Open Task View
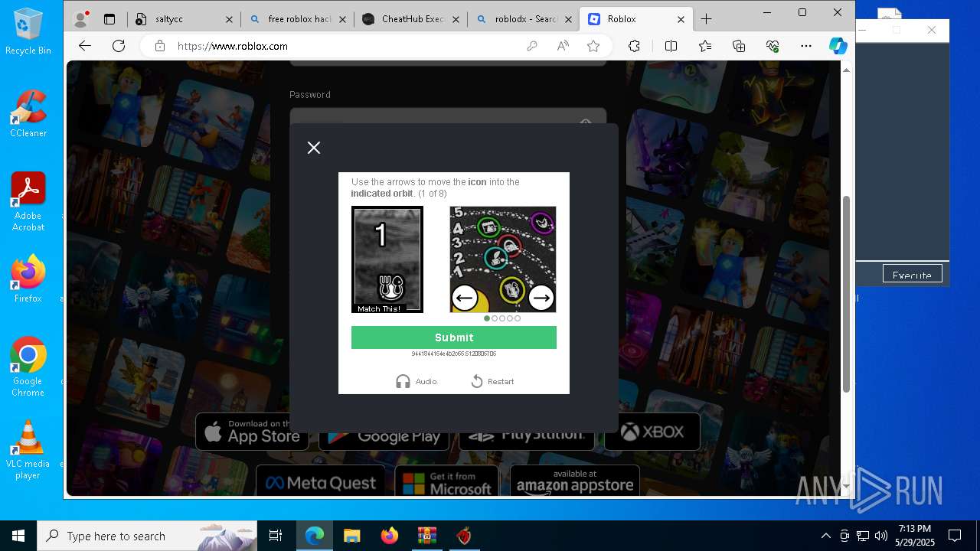This screenshot has height=551, width=980. pyautogui.click(x=276, y=536)
